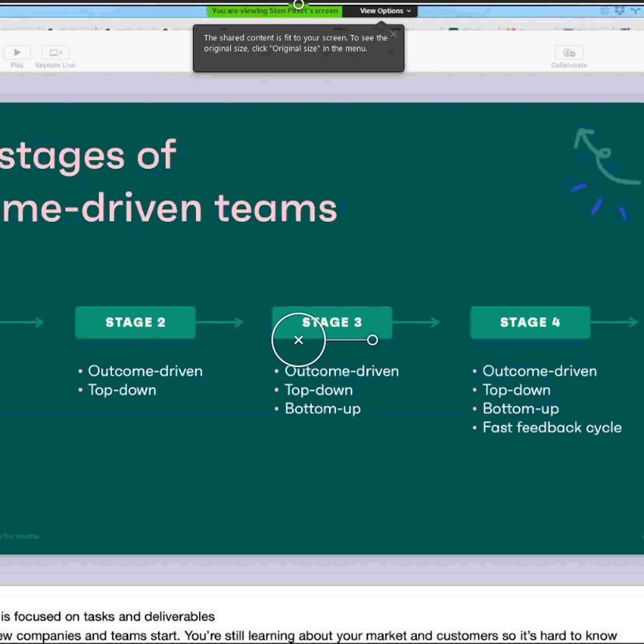Click the slide title 'stages of'
The image size is (644, 644).
88,155
